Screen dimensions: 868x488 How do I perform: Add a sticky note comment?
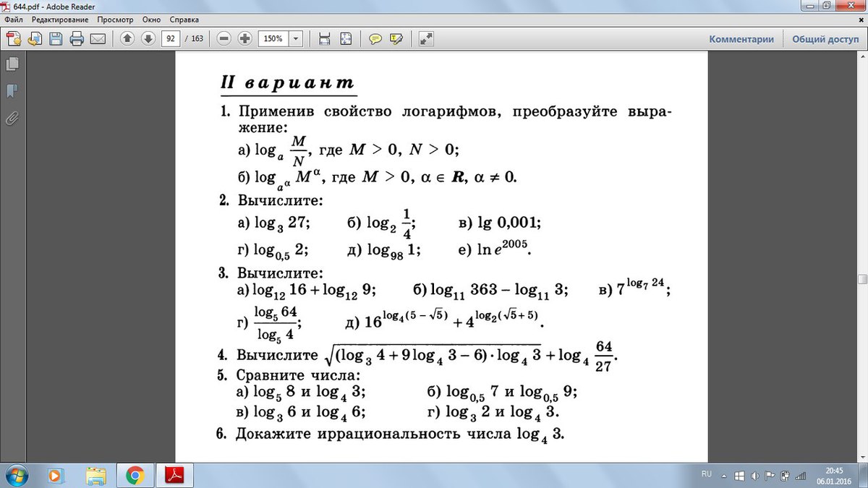click(375, 39)
